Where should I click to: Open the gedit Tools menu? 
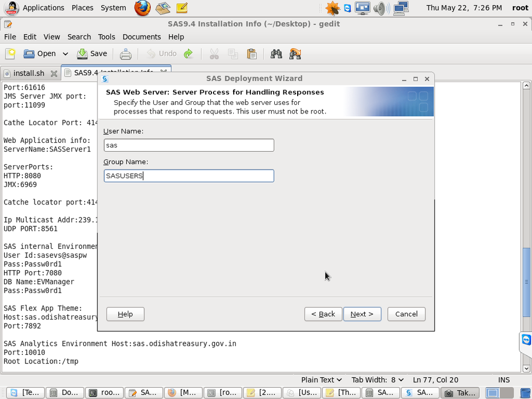[107, 37]
